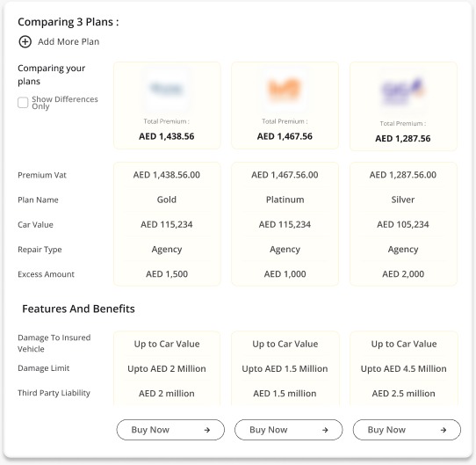Open the AED 1,467.56 total premium card
This screenshot has height=465, width=476.
285,105
